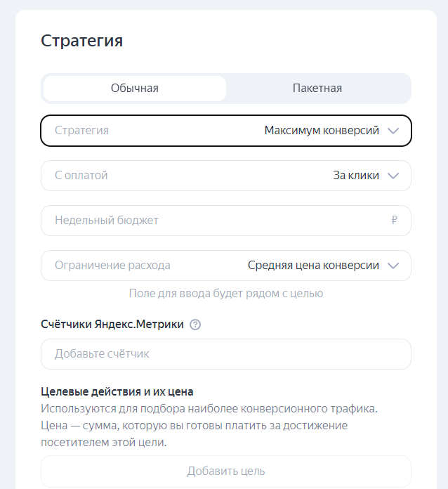Click the Целевые действия и их цена heading

click(117, 391)
